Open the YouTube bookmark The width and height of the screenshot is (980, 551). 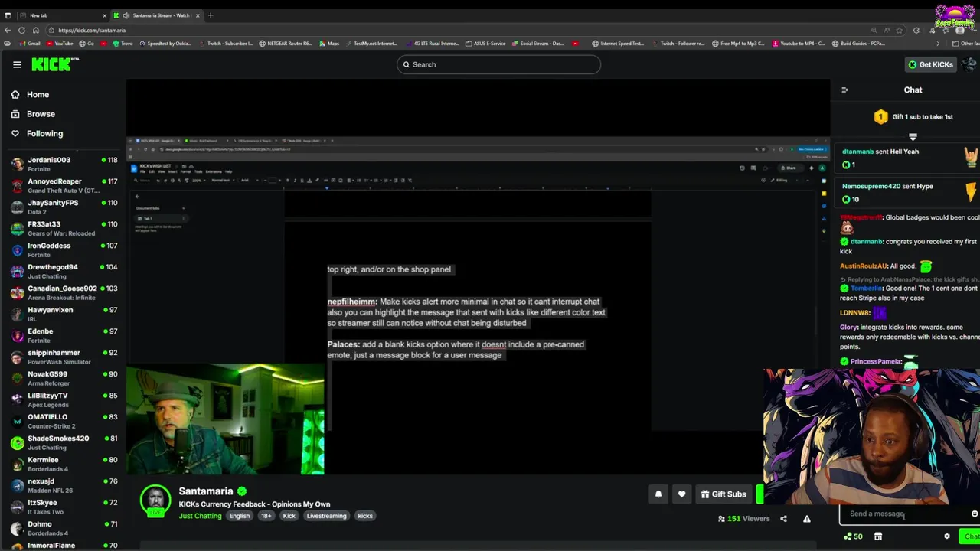pos(59,44)
